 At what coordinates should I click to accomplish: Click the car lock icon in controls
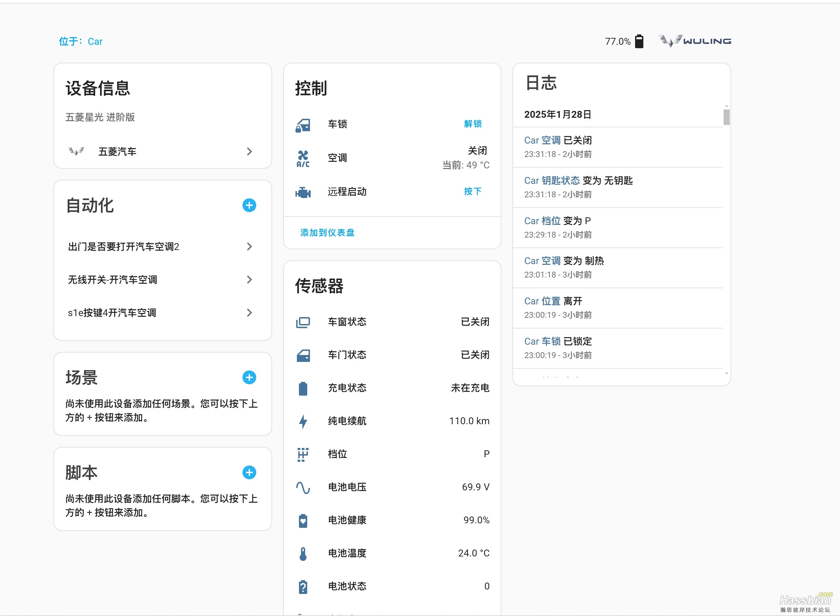point(303,125)
